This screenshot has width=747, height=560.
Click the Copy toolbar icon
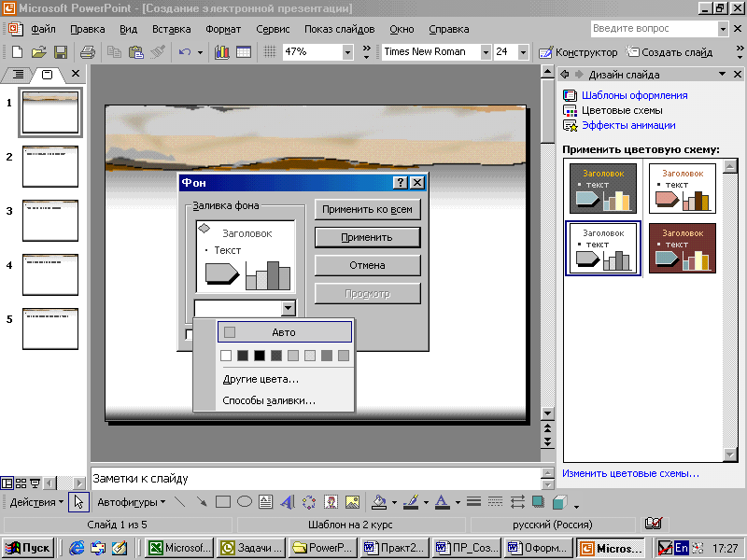click(x=114, y=52)
